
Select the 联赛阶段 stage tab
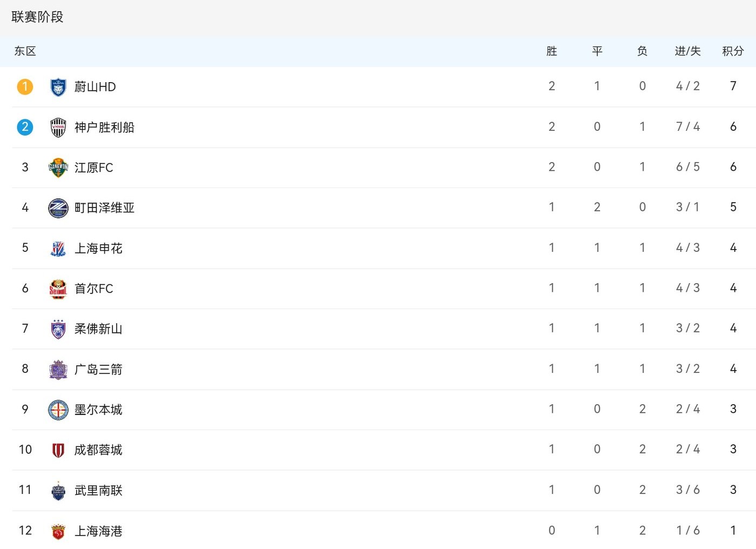tap(37, 17)
